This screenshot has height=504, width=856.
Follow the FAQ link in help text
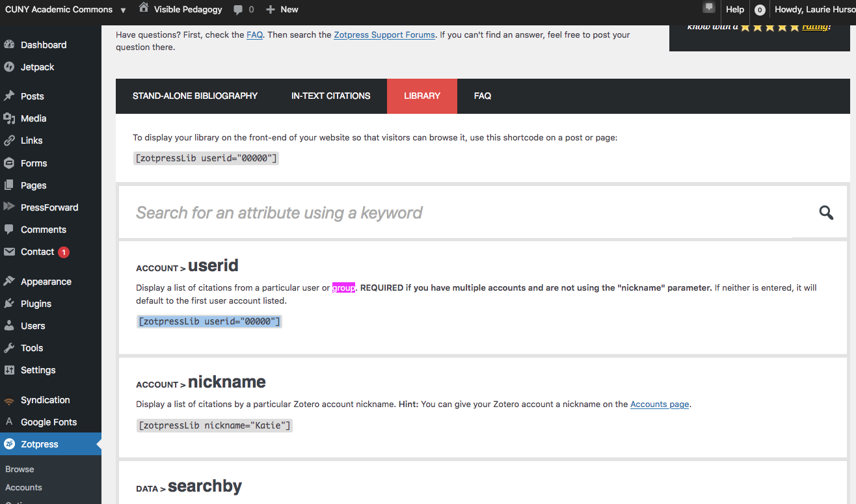click(x=255, y=34)
